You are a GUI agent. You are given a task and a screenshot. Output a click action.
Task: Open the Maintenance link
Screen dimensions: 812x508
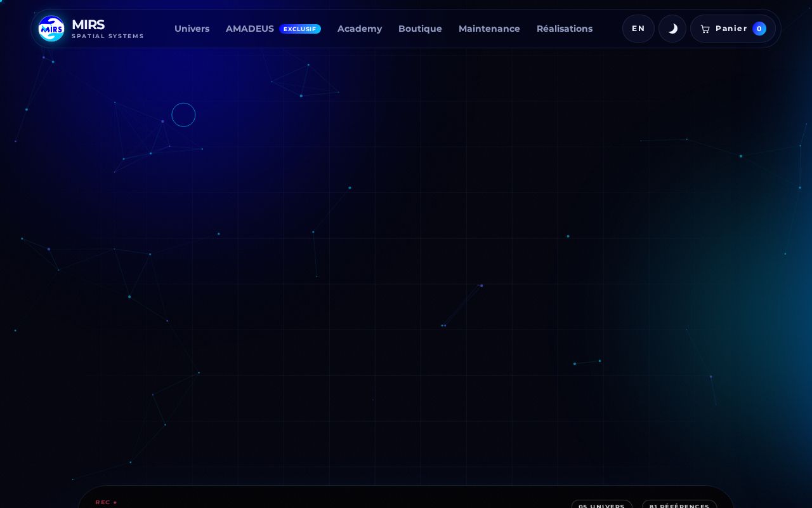coord(489,29)
